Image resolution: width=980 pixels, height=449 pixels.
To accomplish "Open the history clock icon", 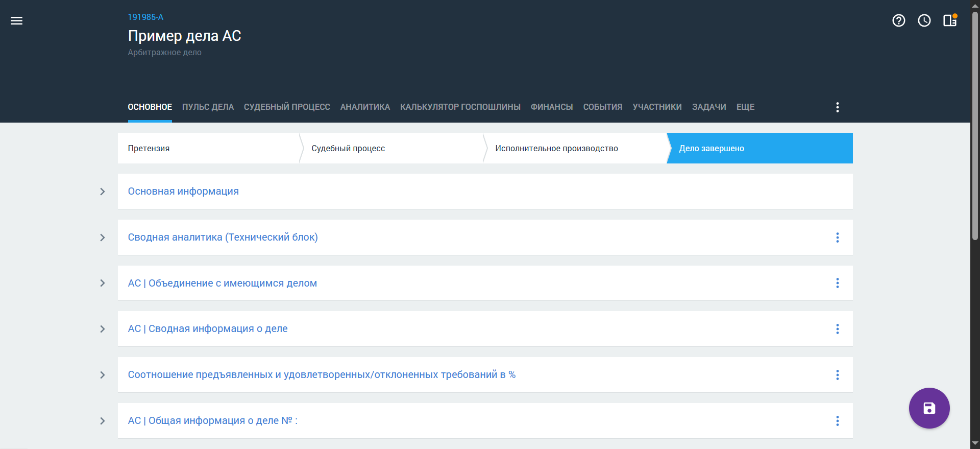I will point(924,20).
